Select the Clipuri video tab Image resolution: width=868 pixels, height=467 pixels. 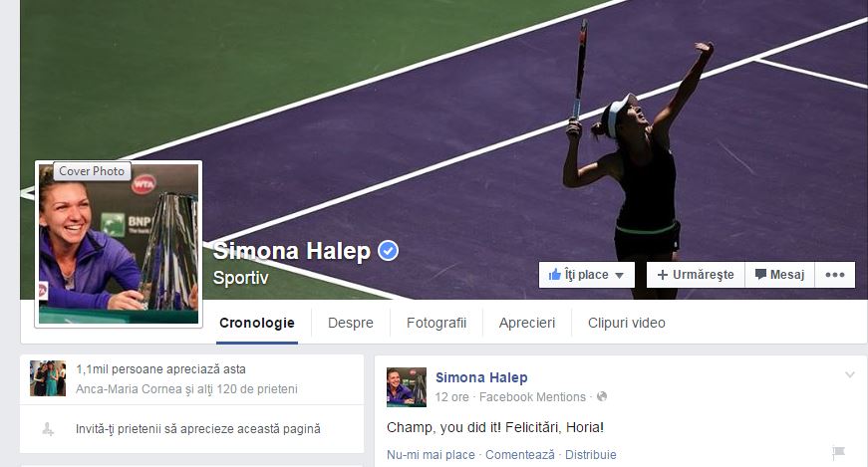point(626,323)
